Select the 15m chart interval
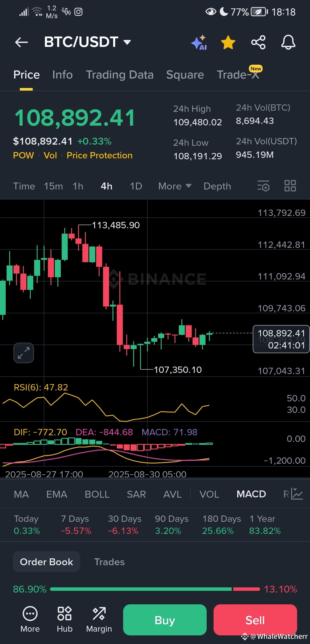Image resolution: width=310 pixels, height=644 pixels. (53, 186)
